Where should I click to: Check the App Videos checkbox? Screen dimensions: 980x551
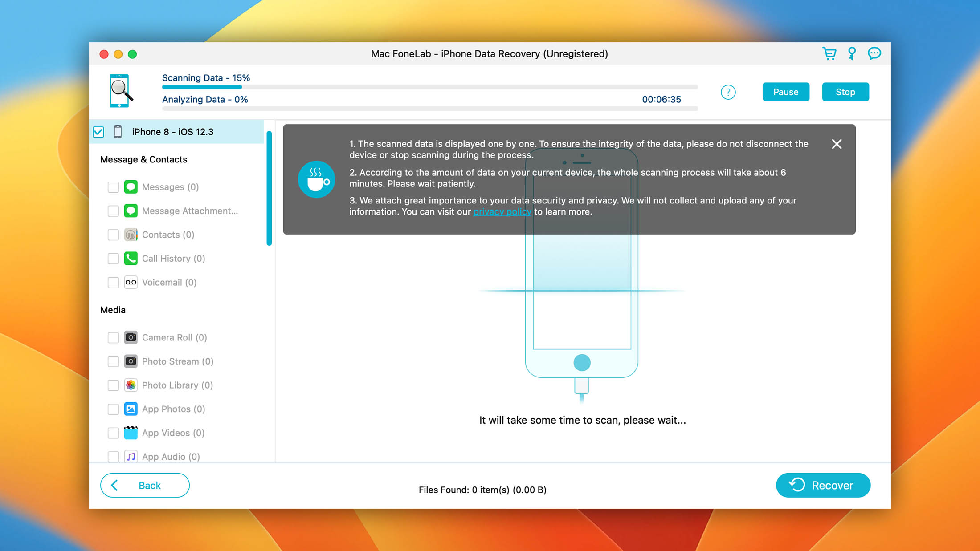click(113, 433)
